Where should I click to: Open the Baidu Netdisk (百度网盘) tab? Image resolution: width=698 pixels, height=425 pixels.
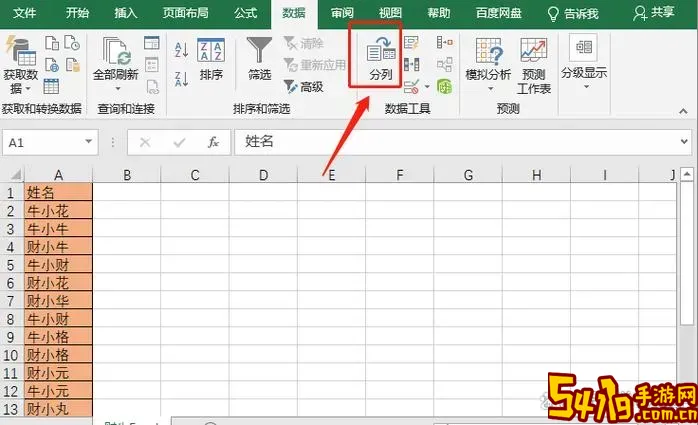pyautogui.click(x=499, y=13)
